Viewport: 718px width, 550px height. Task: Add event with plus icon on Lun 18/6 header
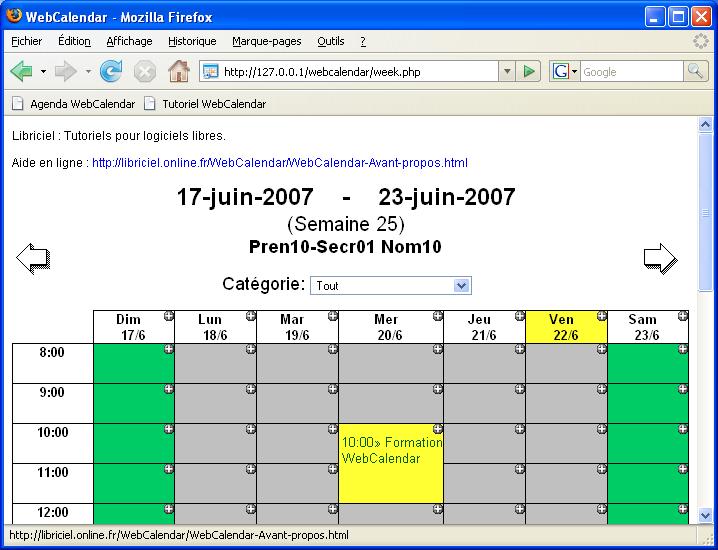coord(250,316)
